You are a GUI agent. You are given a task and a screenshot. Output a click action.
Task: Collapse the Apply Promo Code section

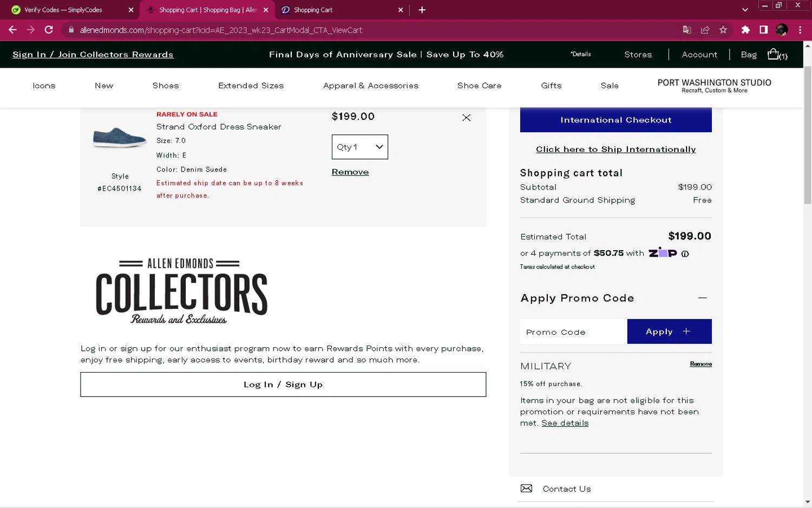tap(702, 298)
